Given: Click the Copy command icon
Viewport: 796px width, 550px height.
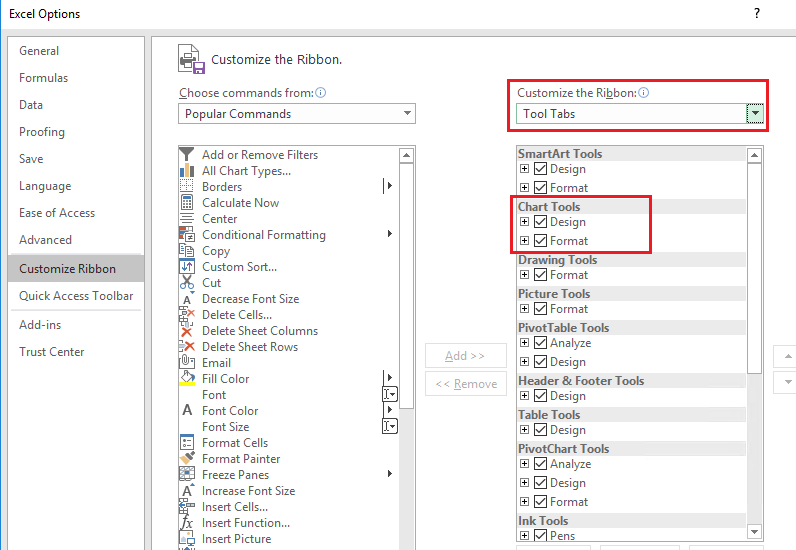Looking at the screenshot, I should tap(187, 251).
